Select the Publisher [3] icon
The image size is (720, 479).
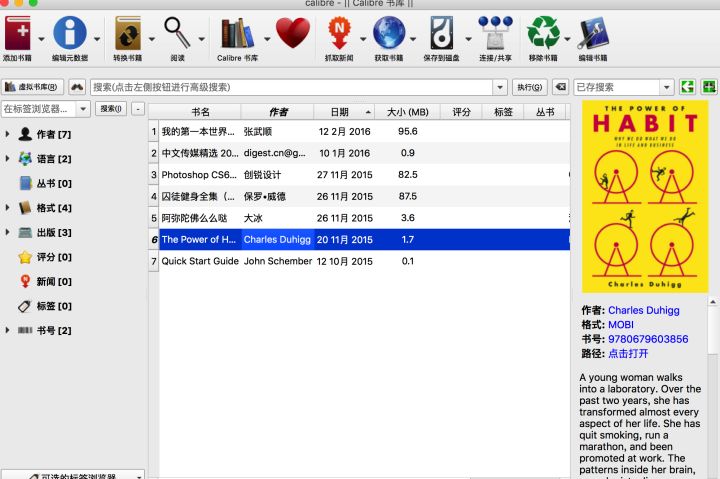25,232
